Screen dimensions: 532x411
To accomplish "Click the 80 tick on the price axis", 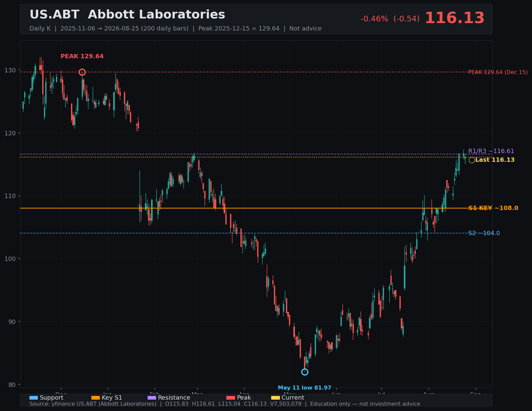I will (12, 384).
